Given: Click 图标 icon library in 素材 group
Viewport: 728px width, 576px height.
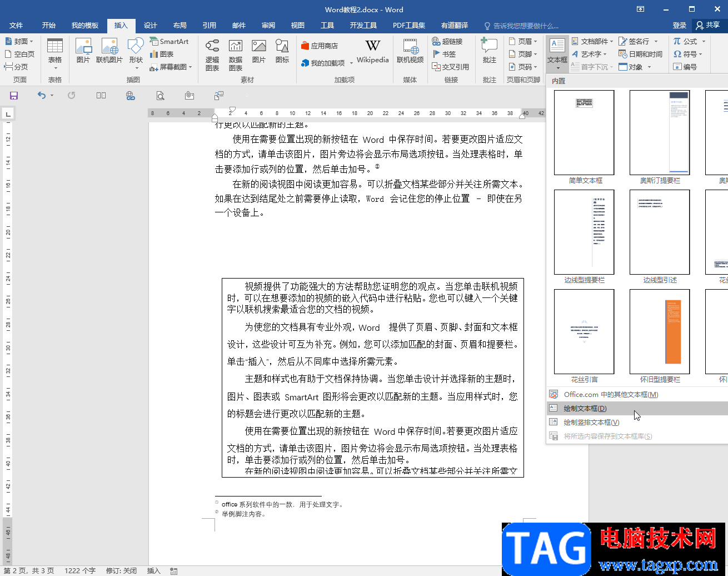Looking at the screenshot, I should point(282,51).
